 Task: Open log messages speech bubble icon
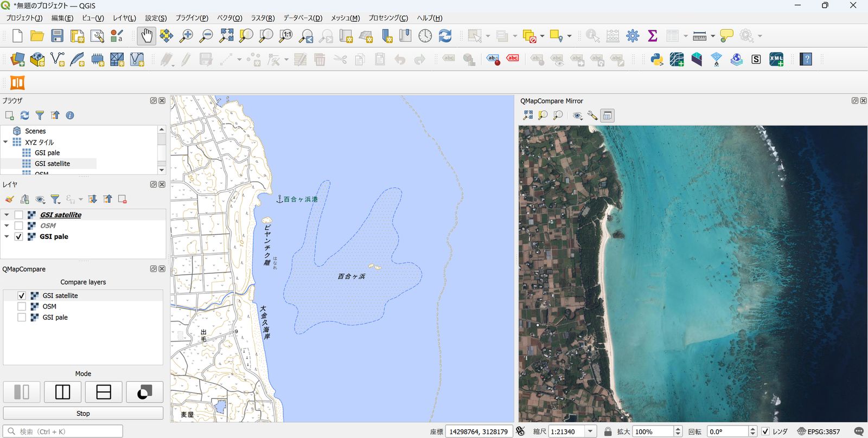[x=859, y=431]
